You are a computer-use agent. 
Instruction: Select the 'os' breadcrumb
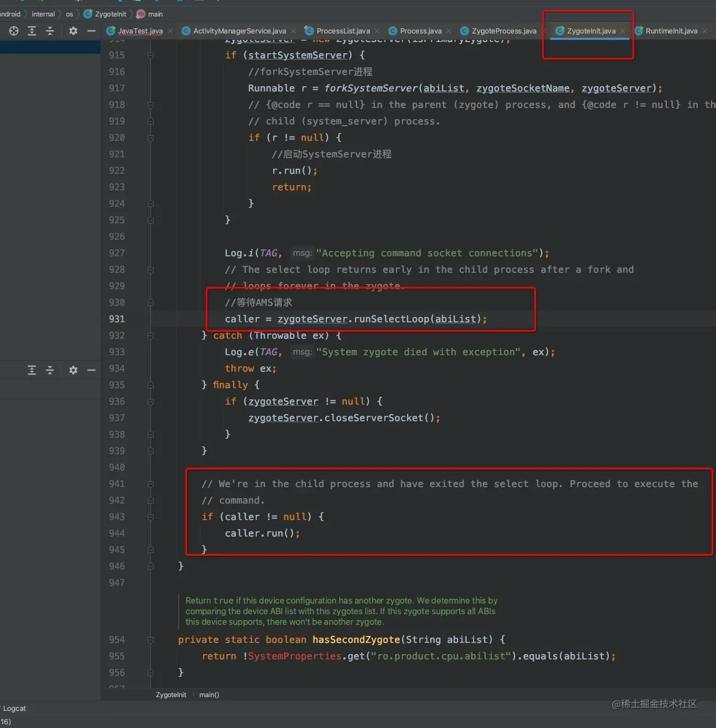tap(69, 14)
